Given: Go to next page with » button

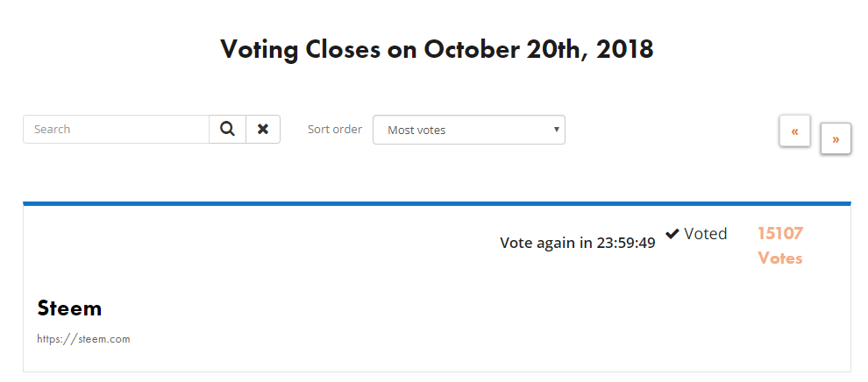Looking at the screenshot, I should [x=836, y=138].
